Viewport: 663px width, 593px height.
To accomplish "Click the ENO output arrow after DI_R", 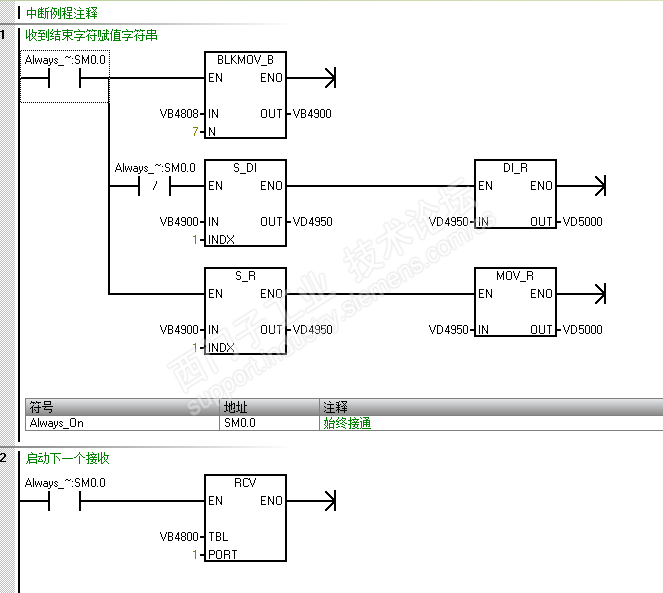I will (600, 186).
